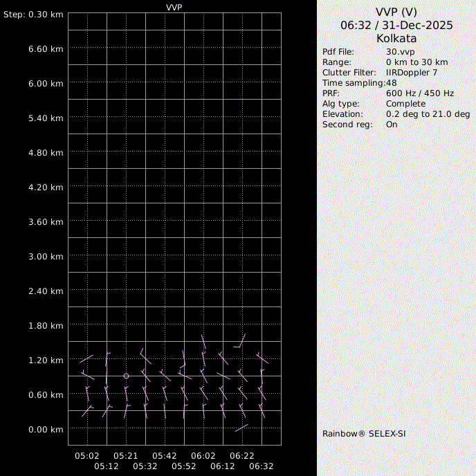Viewport: 476px width, 476px height.
Task: Click the Second reg On value
Action: click(392, 125)
